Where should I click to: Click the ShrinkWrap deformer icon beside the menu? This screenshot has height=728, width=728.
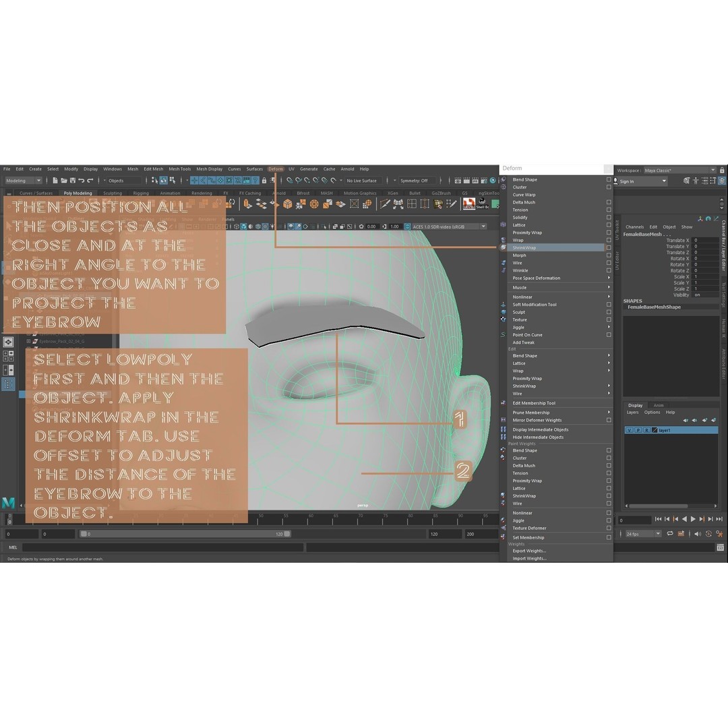[504, 248]
